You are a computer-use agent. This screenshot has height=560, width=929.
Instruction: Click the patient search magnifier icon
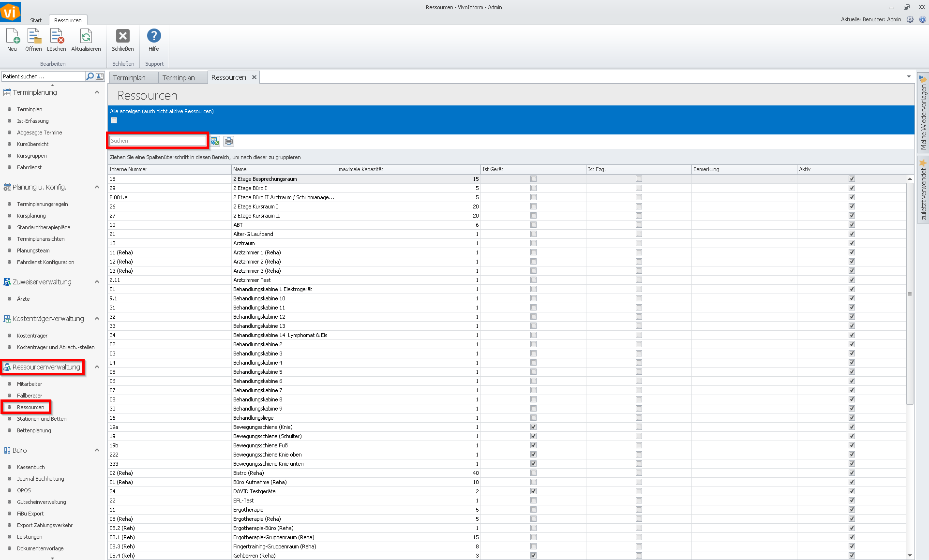click(90, 76)
